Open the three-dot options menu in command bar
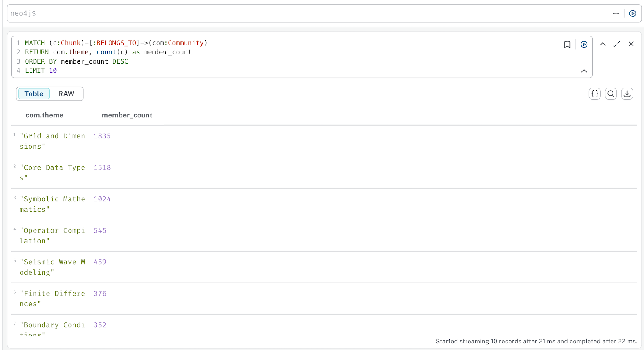This screenshot has height=350, width=644. coord(616,13)
